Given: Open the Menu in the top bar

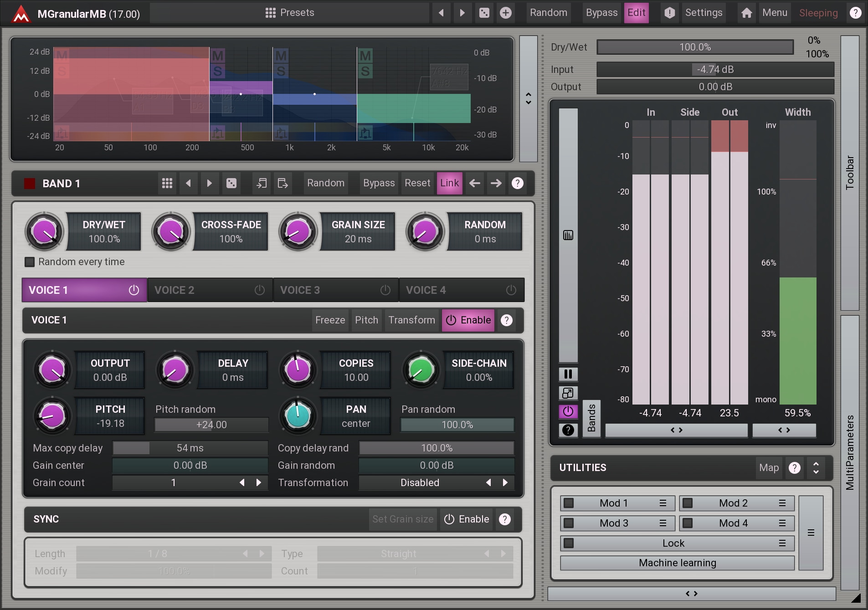Looking at the screenshot, I should coord(775,13).
